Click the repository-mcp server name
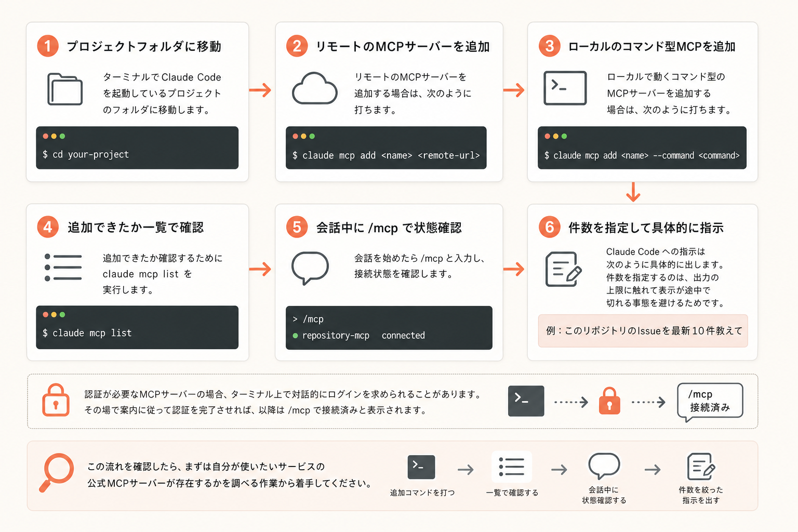This screenshot has height=532, width=798. [336, 336]
